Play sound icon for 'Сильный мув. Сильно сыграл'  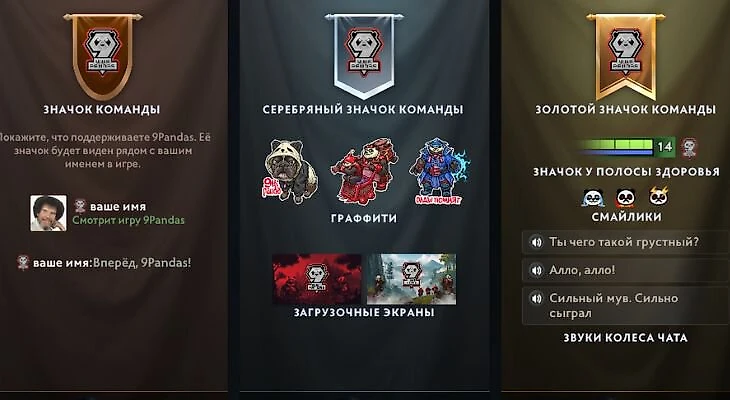[537, 298]
